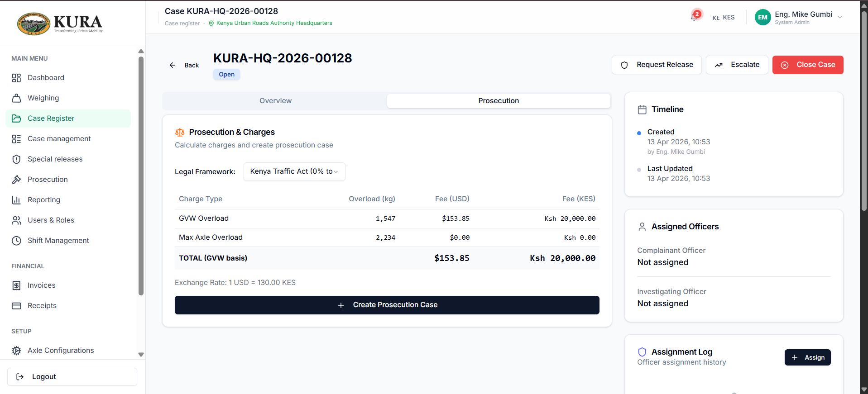
Task: Open the KE KES currency selector
Action: point(724,17)
